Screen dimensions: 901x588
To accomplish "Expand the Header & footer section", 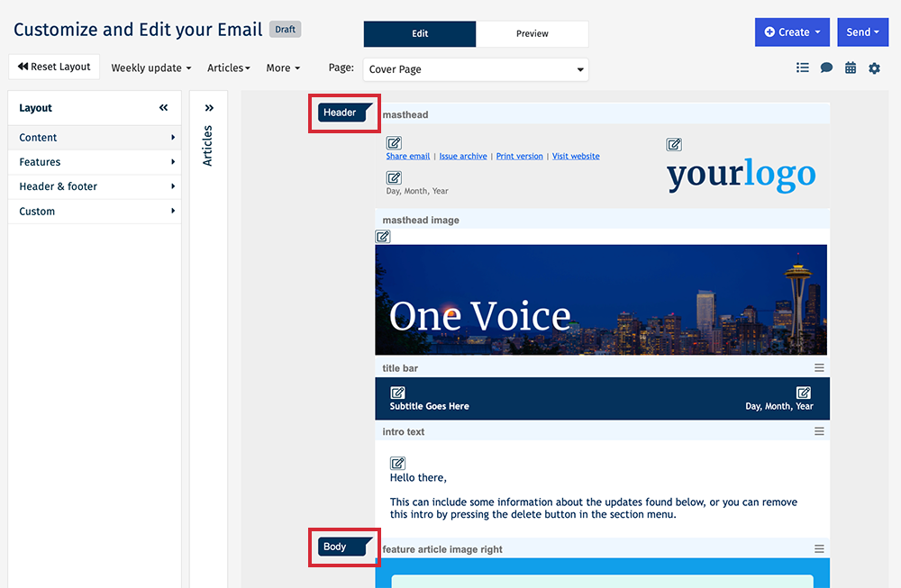I will pos(95,186).
